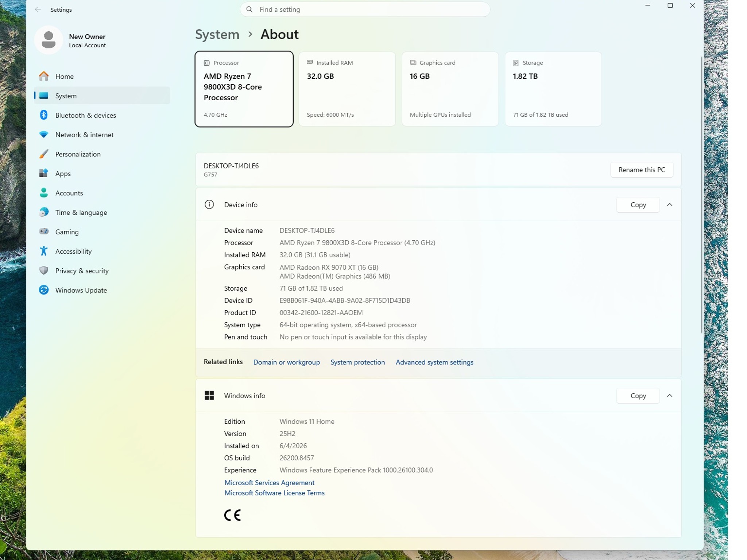Open Privacy & security shield icon
The width and height of the screenshot is (747, 560).
click(44, 270)
